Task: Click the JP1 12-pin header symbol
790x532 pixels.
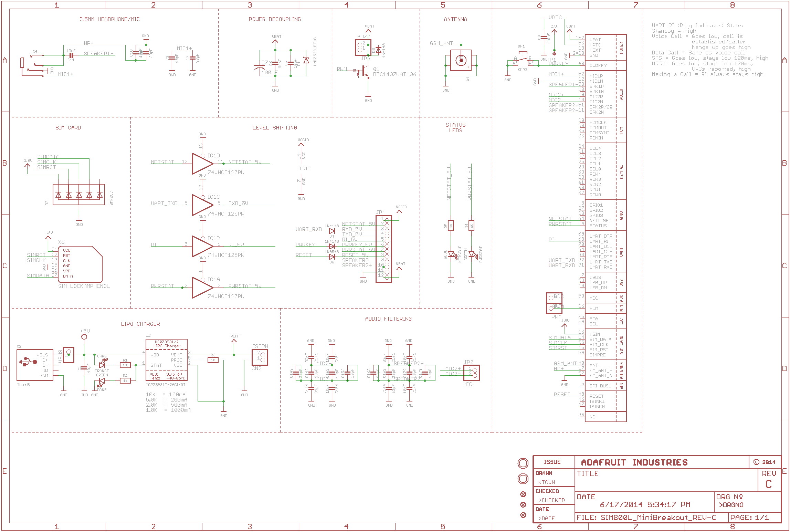Action: [384, 249]
